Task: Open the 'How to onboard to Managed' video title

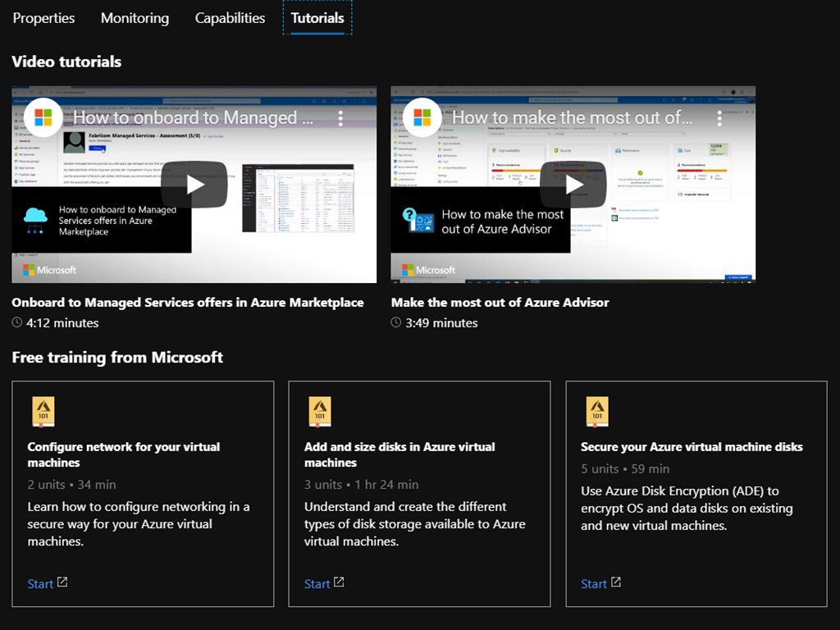Action: (193, 118)
